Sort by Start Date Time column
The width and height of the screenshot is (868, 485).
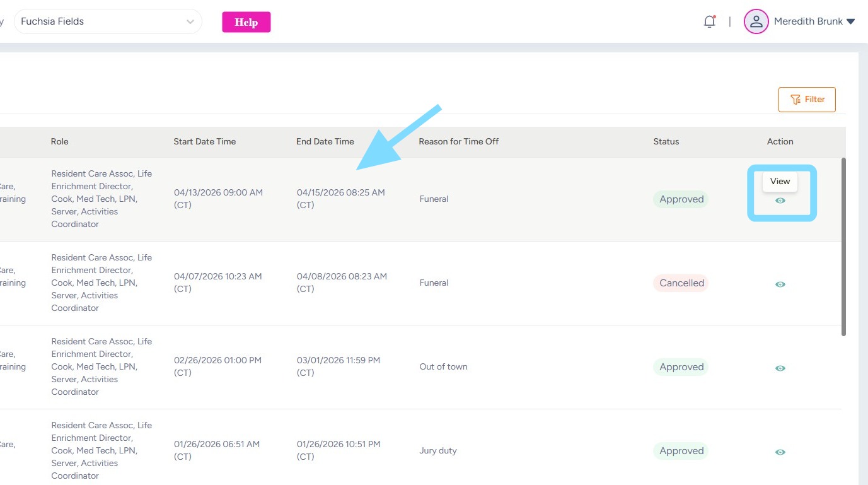click(205, 142)
